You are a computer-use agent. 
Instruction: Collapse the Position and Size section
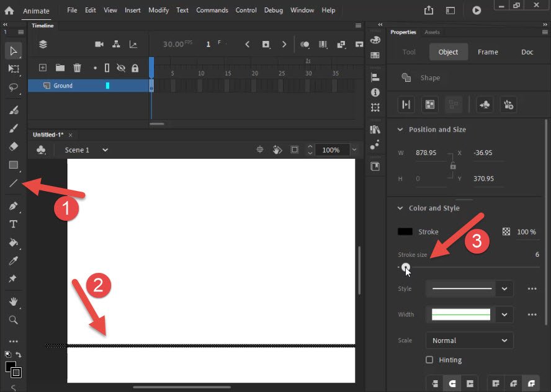click(x=400, y=129)
